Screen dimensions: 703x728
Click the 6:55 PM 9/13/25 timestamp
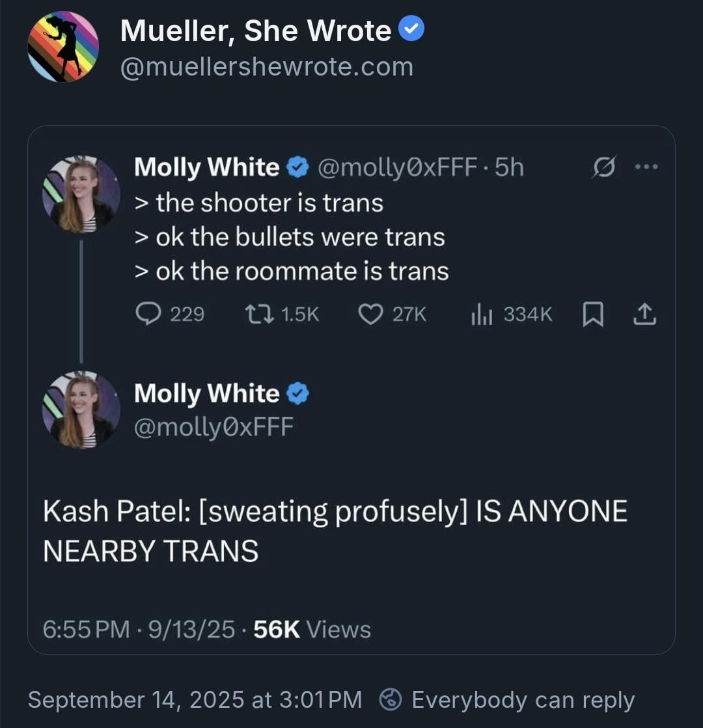click(x=139, y=629)
